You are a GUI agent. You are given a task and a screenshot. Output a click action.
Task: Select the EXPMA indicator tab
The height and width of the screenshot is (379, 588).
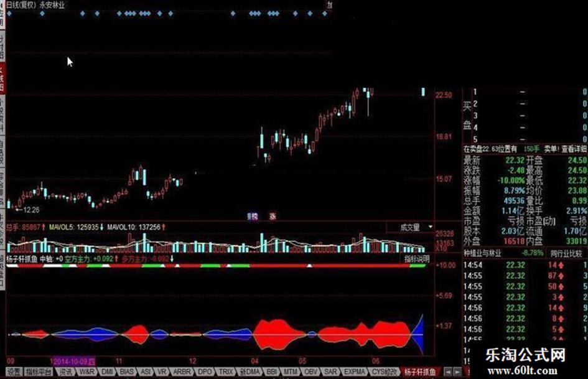tap(355, 372)
